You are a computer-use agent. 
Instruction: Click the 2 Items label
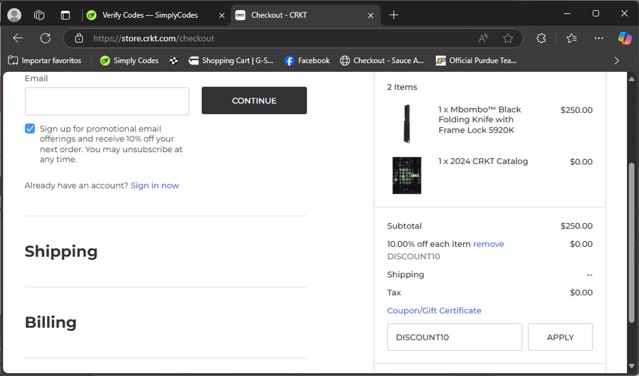click(x=402, y=87)
